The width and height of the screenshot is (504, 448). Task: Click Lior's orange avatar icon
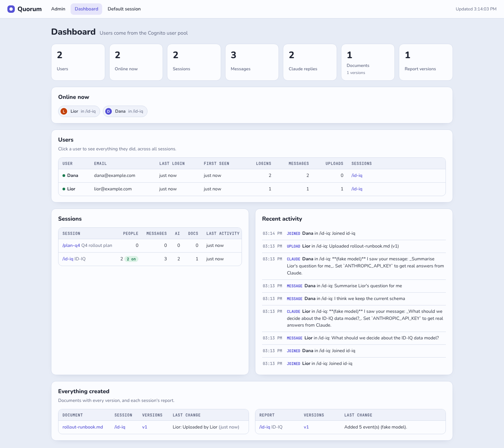click(64, 111)
